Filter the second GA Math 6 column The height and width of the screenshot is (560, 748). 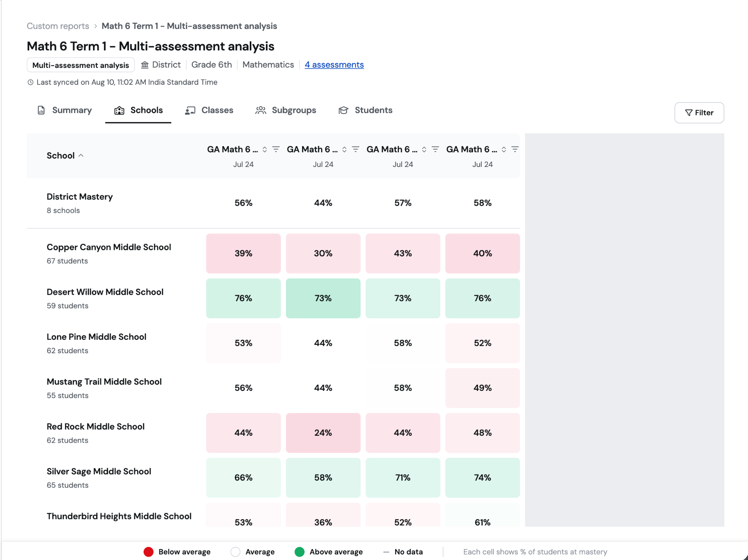tap(356, 149)
